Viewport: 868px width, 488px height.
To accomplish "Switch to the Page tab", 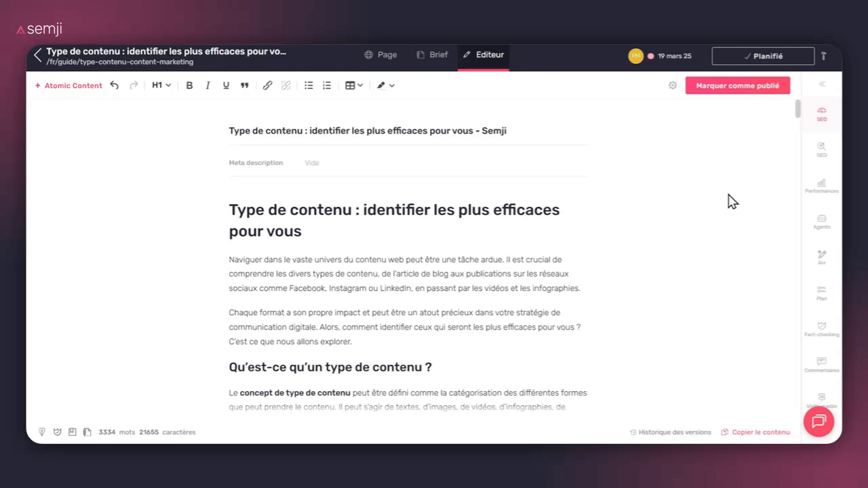I will (x=380, y=55).
